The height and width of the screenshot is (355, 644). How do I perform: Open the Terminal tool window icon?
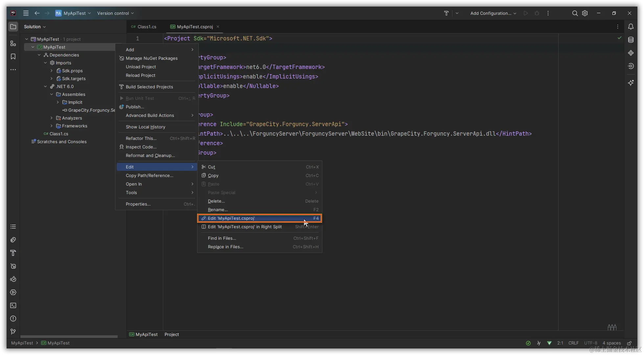13,305
